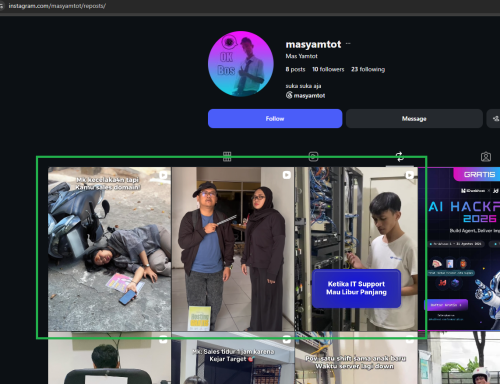Viewport: 500px width, 384px height.
Task: Open the Tagged photos tab
Action: tap(486, 156)
